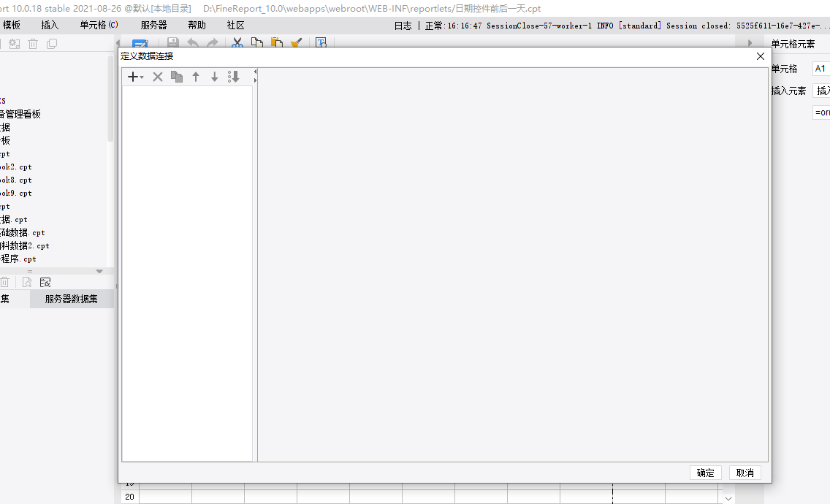Click the scissors cut icon
The height and width of the screenshot is (504, 830).
click(237, 43)
